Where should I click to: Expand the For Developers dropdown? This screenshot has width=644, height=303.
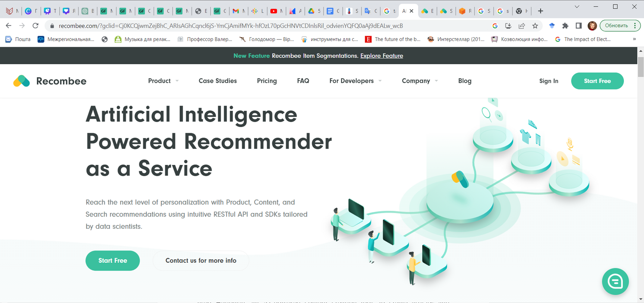click(356, 81)
